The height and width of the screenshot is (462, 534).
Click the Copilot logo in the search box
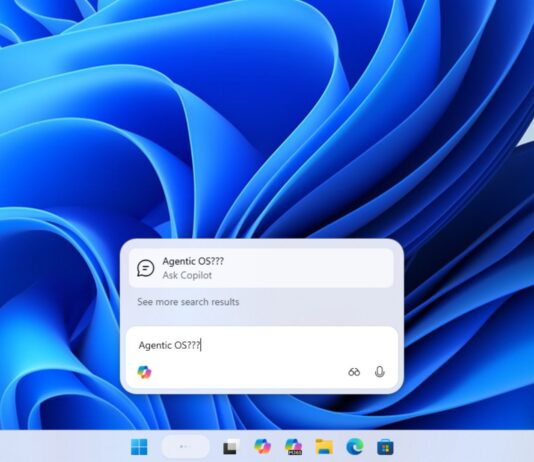[x=144, y=372]
